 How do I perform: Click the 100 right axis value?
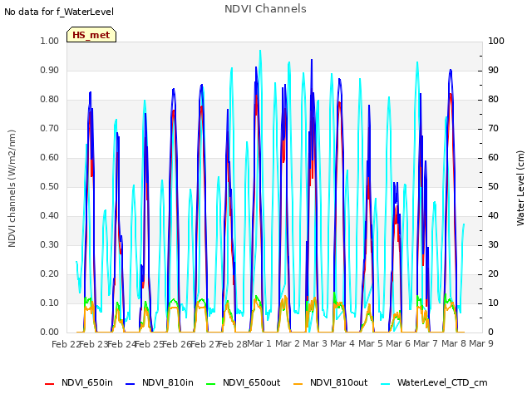point(496,41)
